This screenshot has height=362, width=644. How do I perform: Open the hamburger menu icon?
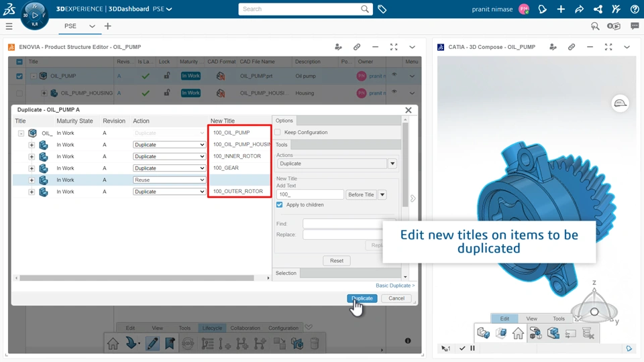coord(9,26)
